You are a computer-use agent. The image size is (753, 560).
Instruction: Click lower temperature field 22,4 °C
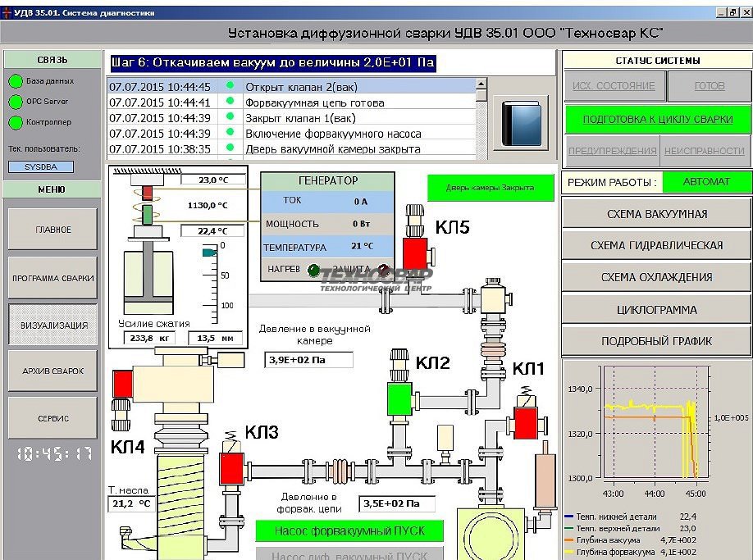click(x=212, y=231)
